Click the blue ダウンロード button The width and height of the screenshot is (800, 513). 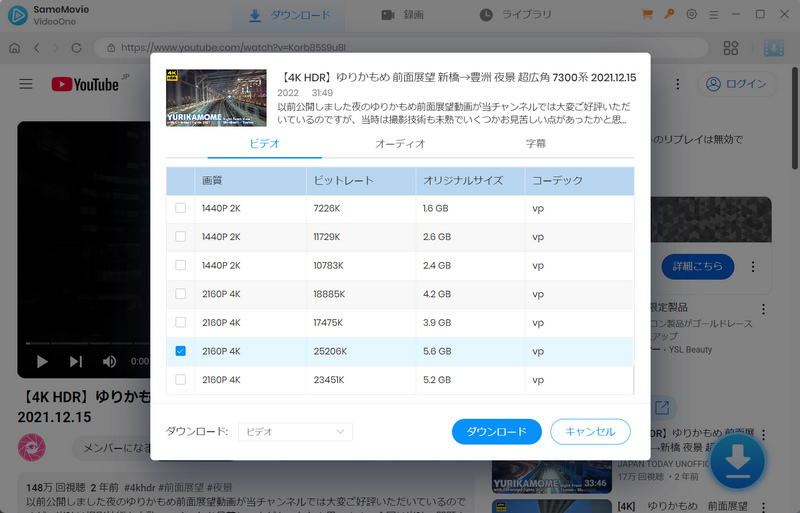(x=496, y=432)
